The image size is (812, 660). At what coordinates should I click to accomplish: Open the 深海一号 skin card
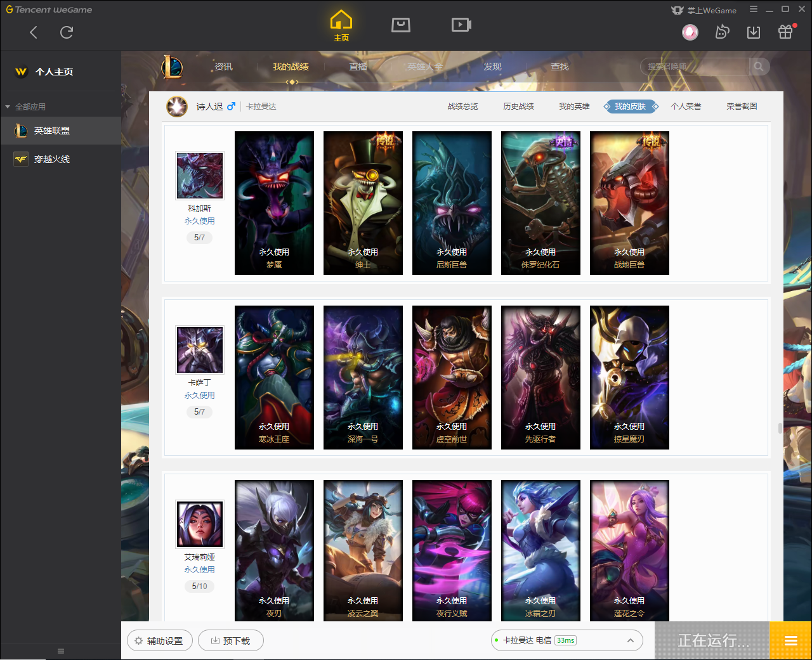(363, 377)
